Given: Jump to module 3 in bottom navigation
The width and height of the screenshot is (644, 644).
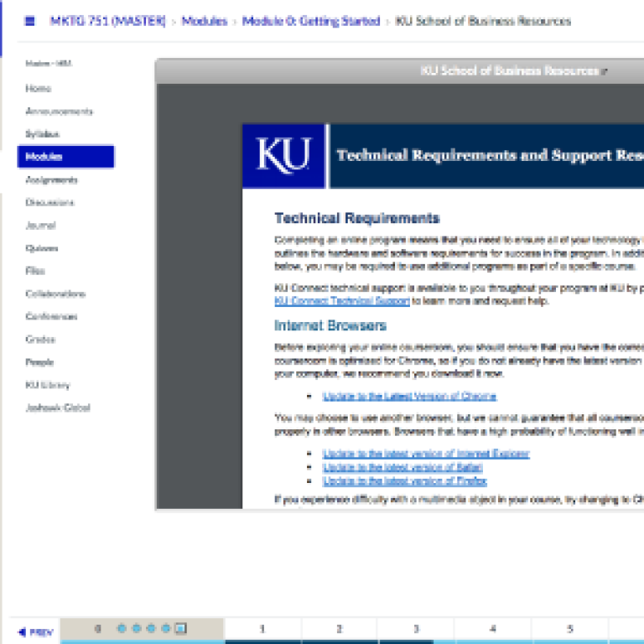Looking at the screenshot, I should [x=417, y=629].
